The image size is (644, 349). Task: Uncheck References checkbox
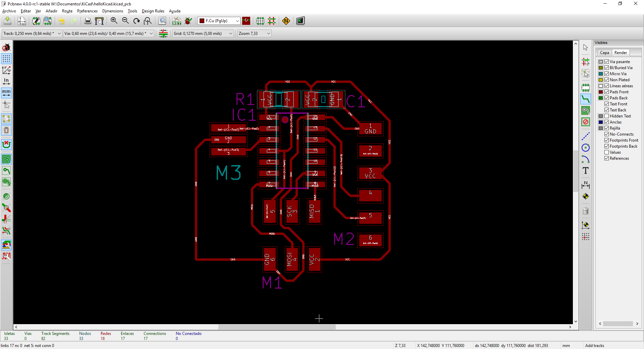pyautogui.click(x=606, y=158)
